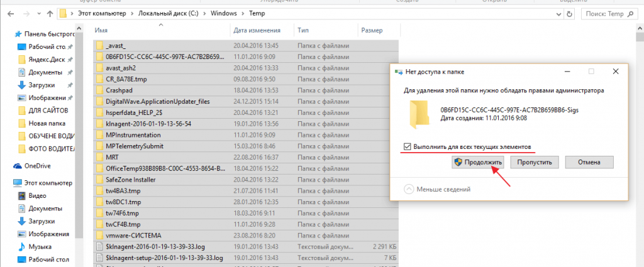Click the refresh icon in address bar
The width and height of the screenshot is (644, 267).
pos(570,13)
